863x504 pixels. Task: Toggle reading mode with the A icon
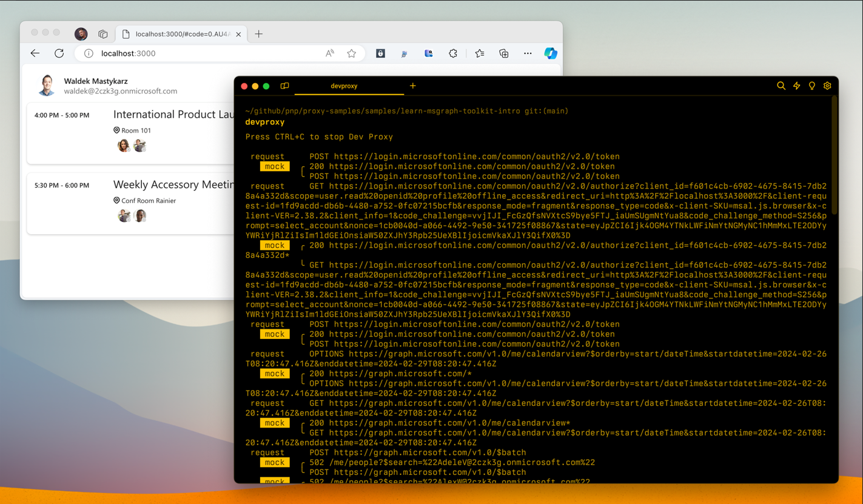click(x=329, y=53)
